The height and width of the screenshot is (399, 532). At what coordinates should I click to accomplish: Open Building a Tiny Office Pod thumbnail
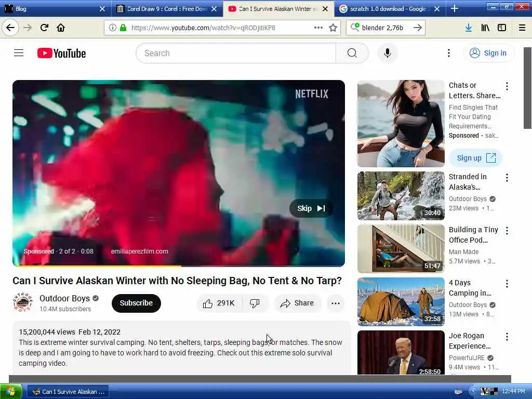[401, 249]
